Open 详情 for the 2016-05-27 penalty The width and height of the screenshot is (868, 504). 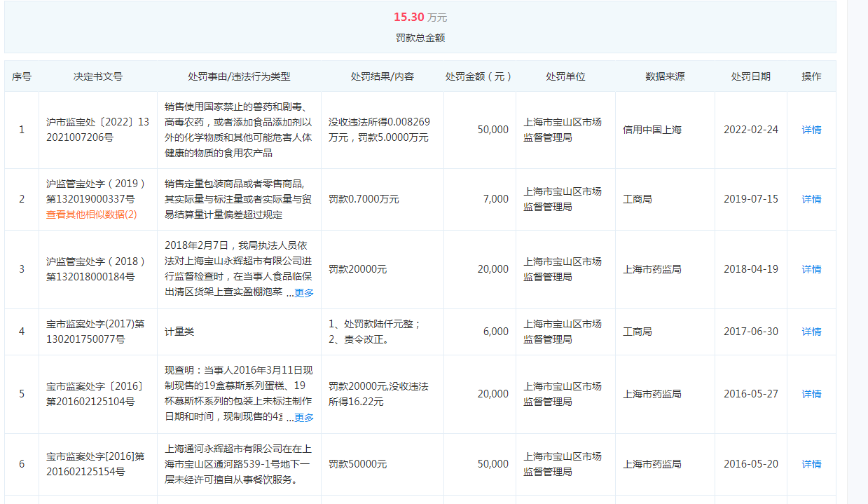tap(811, 394)
